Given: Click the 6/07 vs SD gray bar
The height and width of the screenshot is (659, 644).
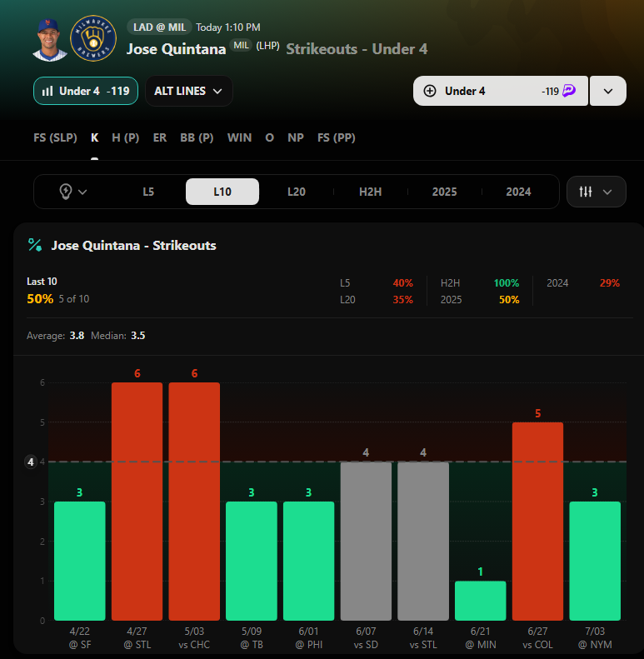Looking at the screenshot, I should [x=366, y=542].
